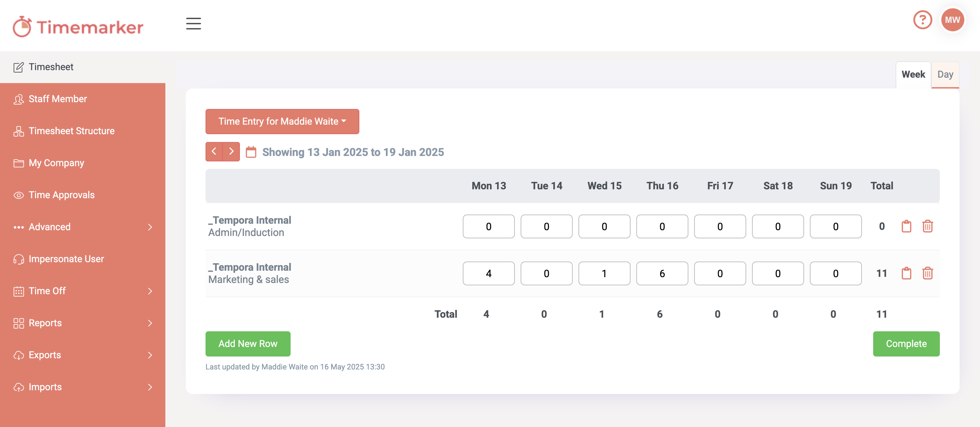
Task: Click the Advanced three-dots icon
Action: coord(19,227)
